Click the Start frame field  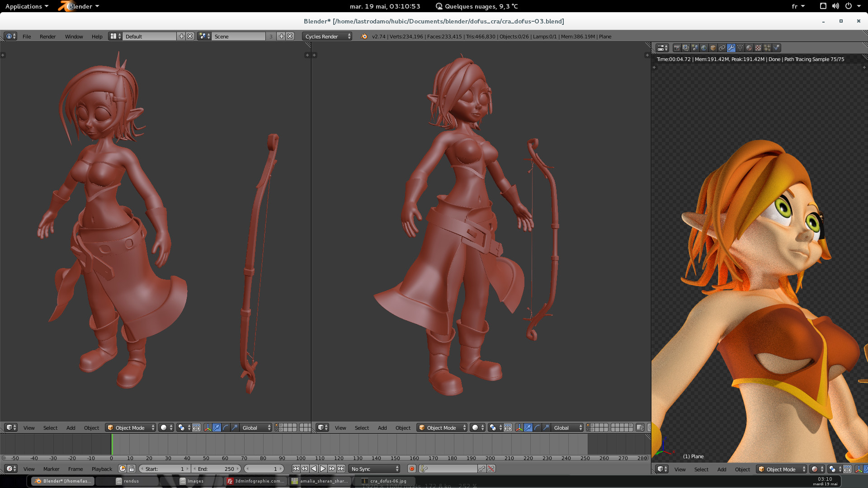[165, 469]
